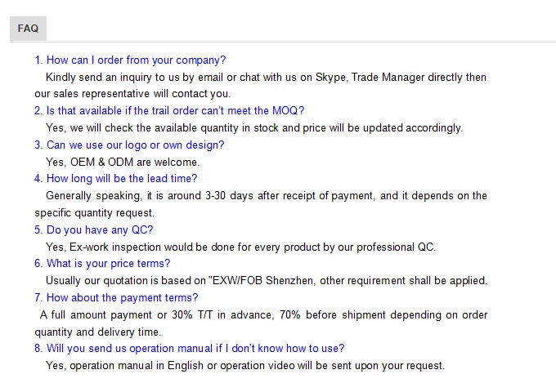Select the 'specific quantity request' line

click(94, 212)
